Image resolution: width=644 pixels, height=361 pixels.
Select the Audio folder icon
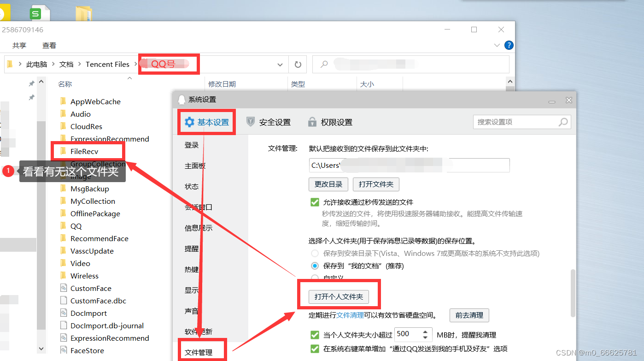pos(63,114)
